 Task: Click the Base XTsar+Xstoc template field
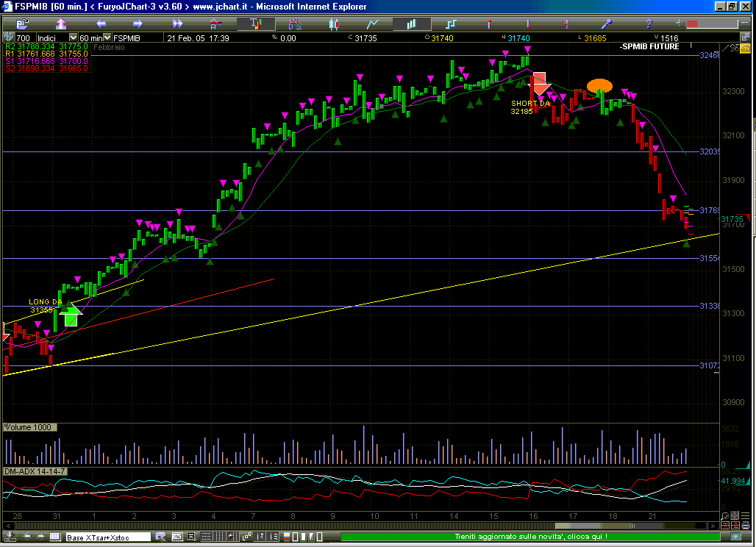point(108,537)
